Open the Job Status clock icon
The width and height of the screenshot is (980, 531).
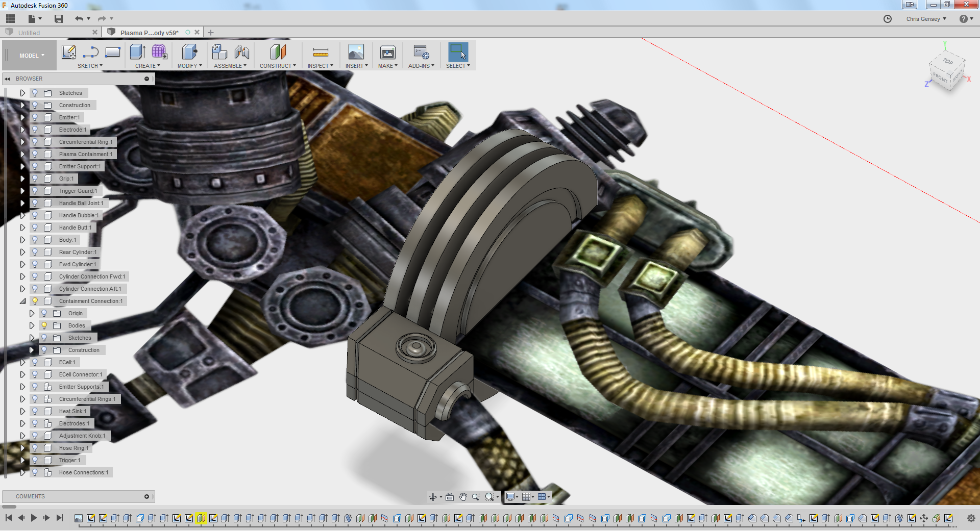coord(888,19)
